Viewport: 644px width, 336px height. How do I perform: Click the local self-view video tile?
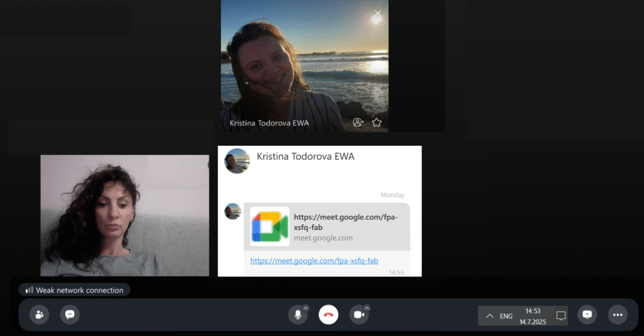pos(125,215)
